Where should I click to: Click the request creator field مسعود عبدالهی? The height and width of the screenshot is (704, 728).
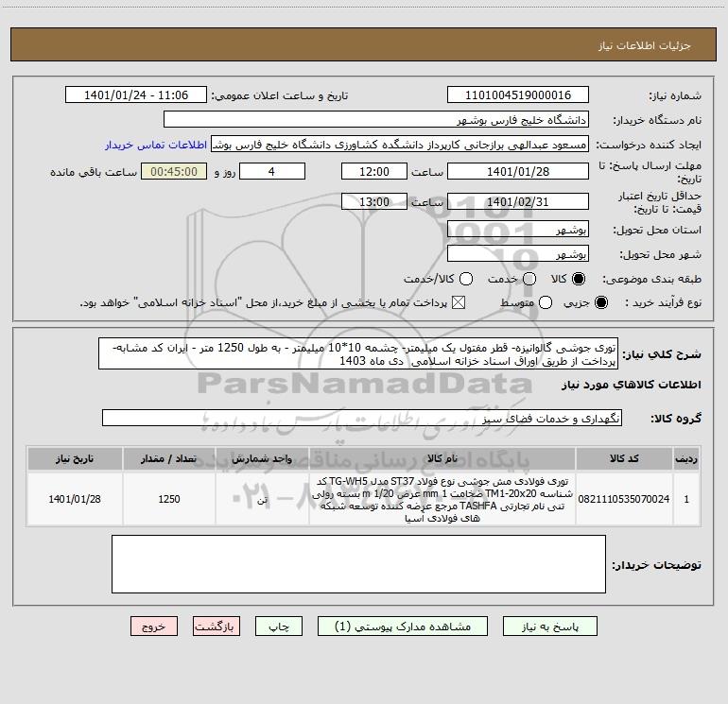(x=400, y=145)
